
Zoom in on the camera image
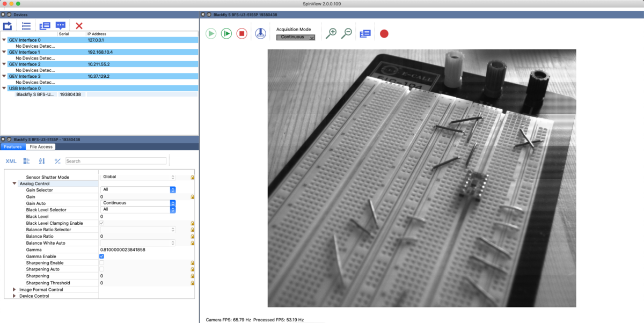[332, 33]
